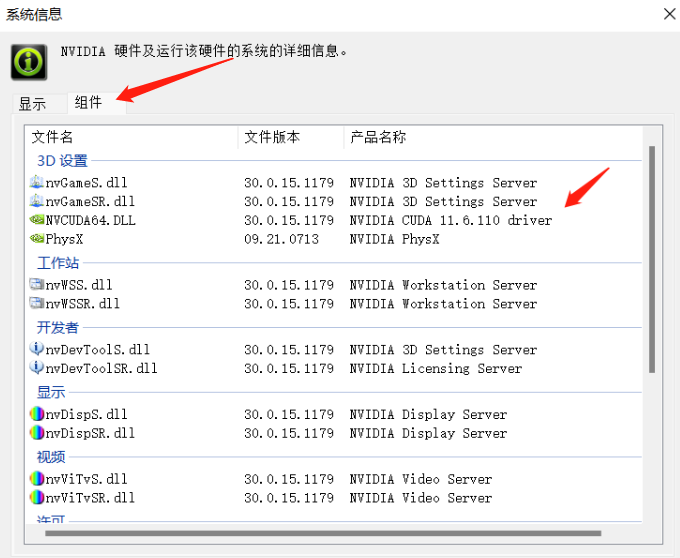Click the nvGameS.dll file icon

pos(36,182)
